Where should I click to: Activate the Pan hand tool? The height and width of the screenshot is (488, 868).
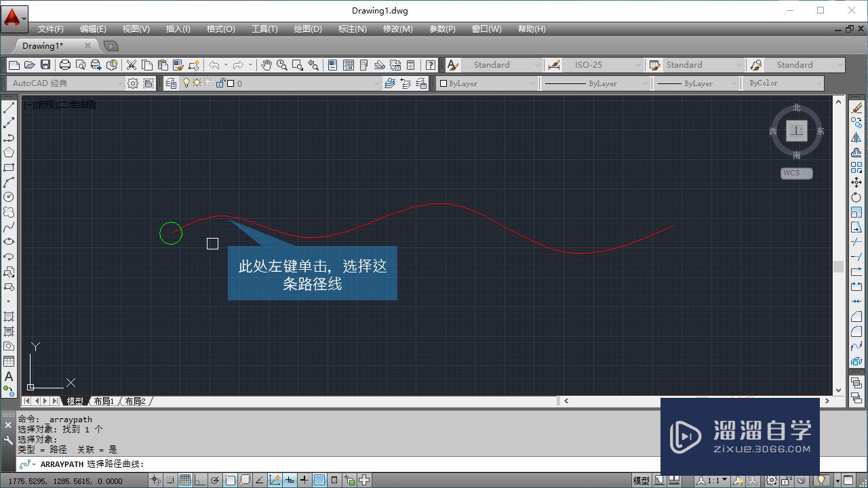coord(267,65)
